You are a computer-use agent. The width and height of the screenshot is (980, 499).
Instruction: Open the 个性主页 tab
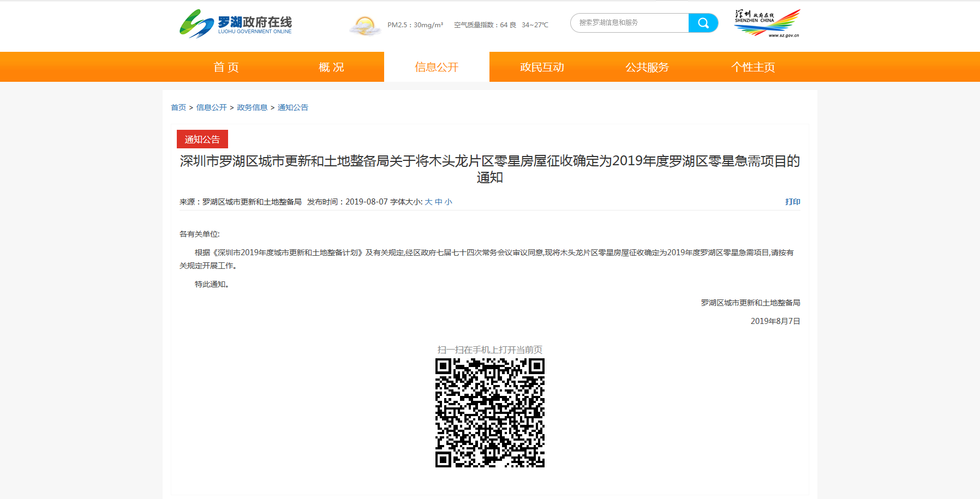753,67
